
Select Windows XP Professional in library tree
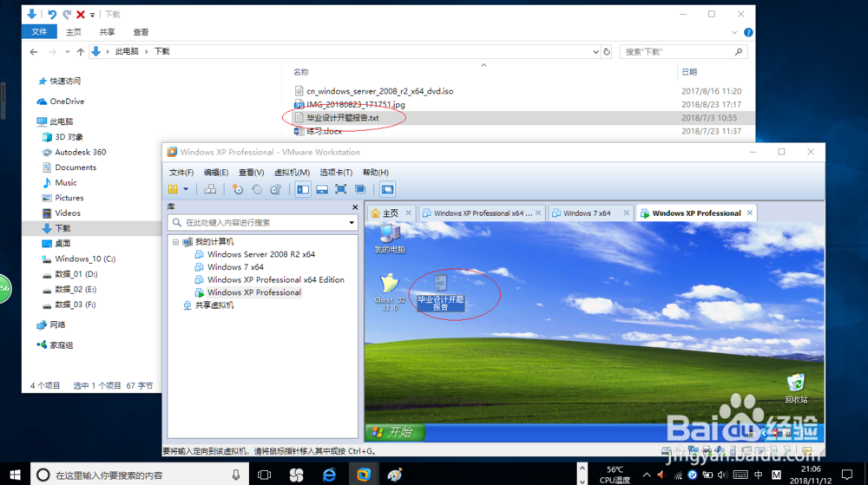[254, 292]
